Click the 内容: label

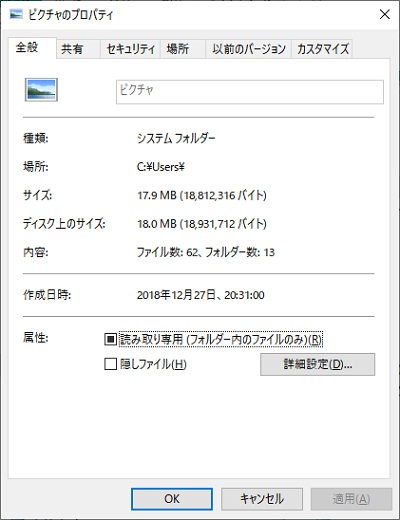[36, 252]
